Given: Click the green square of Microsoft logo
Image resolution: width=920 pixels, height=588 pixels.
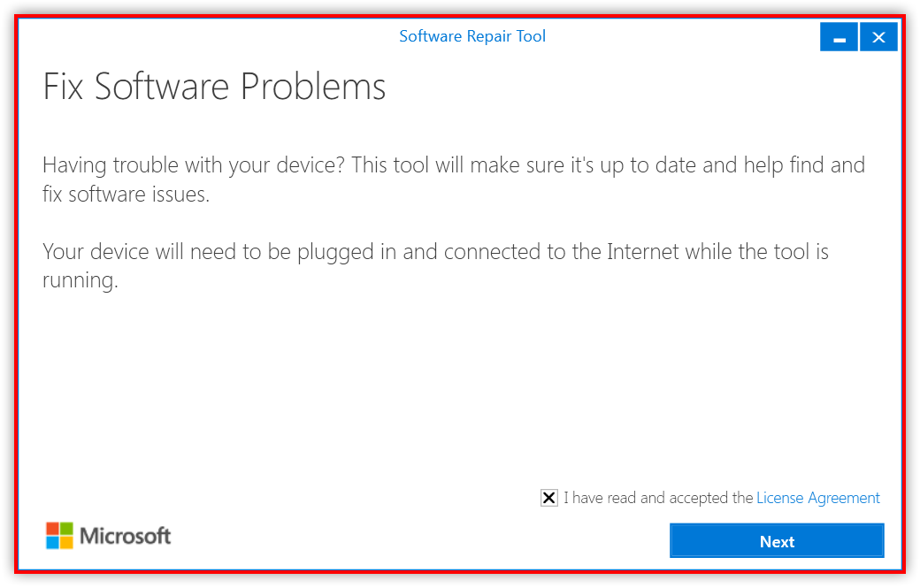Looking at the screenshot, I should (x=67, y=529).
